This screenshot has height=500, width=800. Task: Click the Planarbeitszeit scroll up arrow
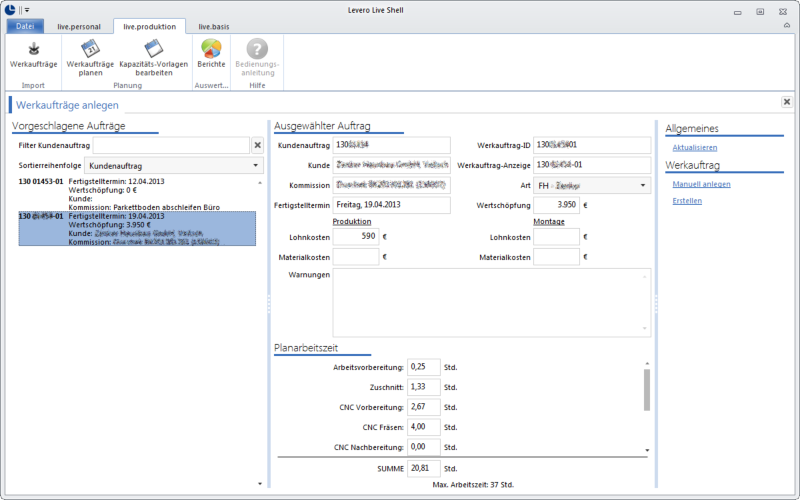pyautogui.click(x=647, y=364)
